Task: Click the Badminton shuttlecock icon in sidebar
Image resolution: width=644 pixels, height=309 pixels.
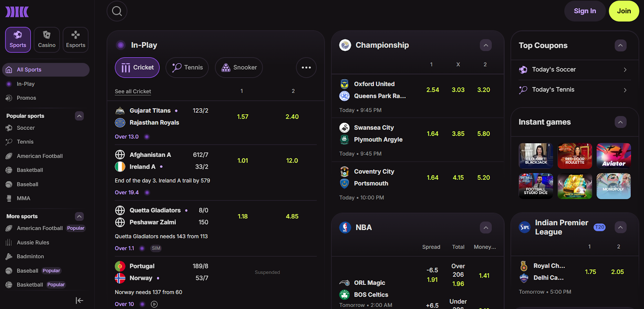Action: pos(9,257)
